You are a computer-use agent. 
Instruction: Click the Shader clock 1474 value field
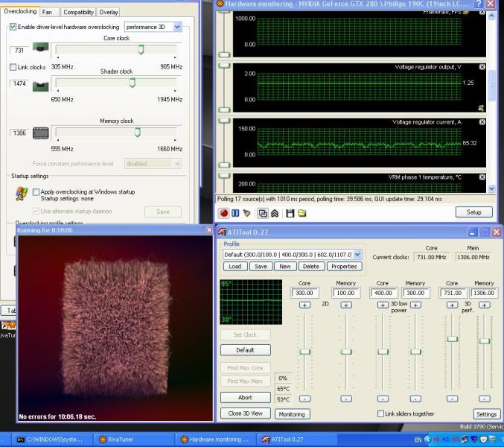coord(19,83)
